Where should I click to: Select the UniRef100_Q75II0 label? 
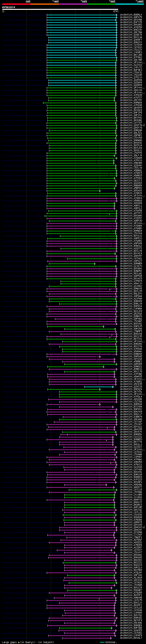(131, 77)
